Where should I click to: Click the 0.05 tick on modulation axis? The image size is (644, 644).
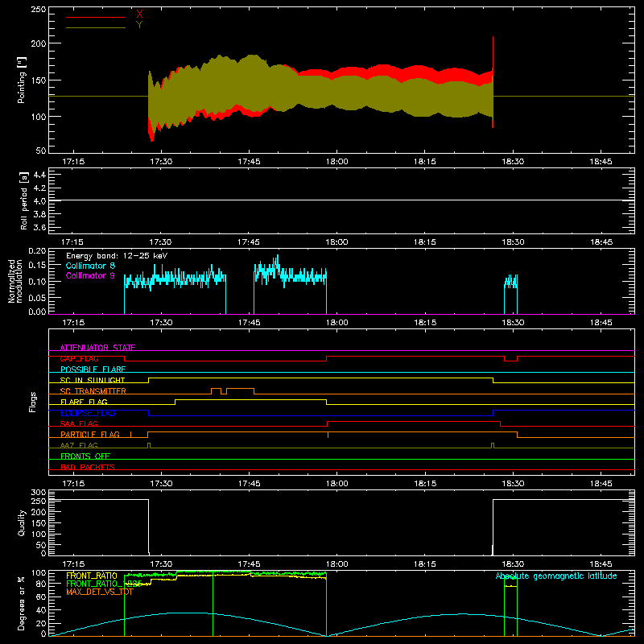pyautogui.click(x=37, y=298)
